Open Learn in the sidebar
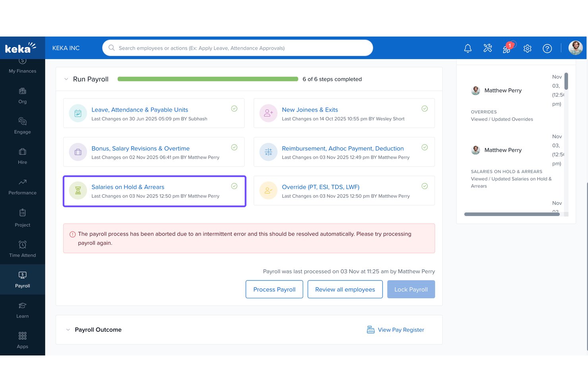The height and width of the screenshot is (392, 588). [23, 310]
